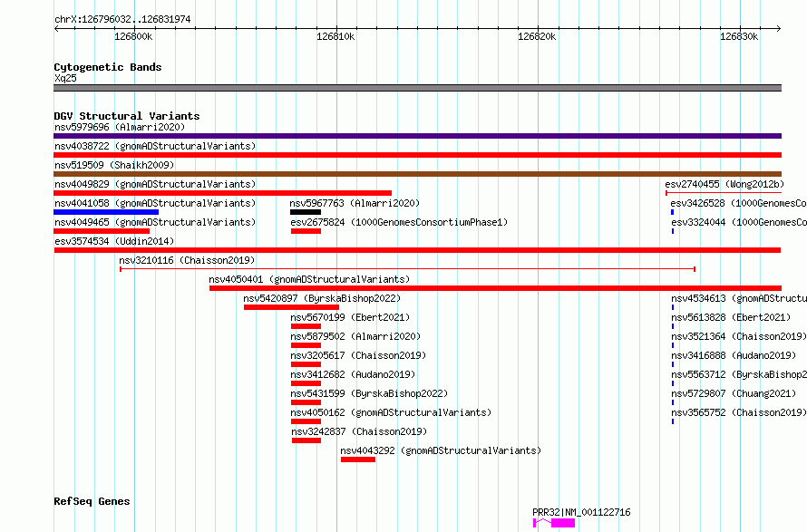Screen dimensions: 807x532
Task: Click the Cytogenetic Bands track title
Action: click(108, 67)
